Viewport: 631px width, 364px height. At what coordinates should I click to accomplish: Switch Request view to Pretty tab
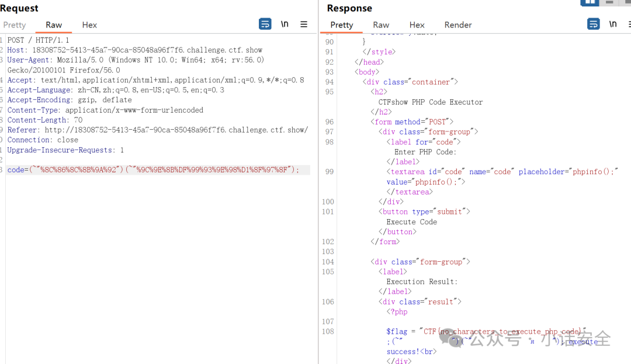pos(15,25)
